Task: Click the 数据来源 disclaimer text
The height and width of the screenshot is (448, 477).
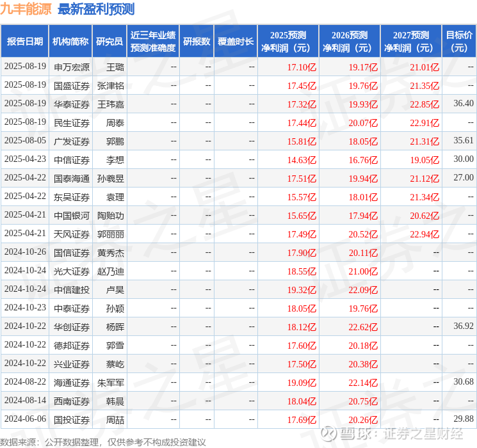Action: 103,442
